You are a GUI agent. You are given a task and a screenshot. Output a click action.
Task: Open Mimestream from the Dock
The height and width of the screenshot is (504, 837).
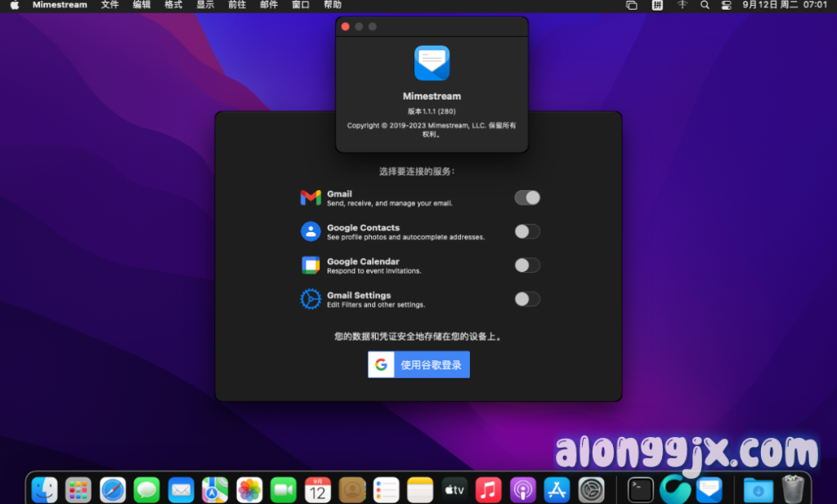click(x=709, y=489)
